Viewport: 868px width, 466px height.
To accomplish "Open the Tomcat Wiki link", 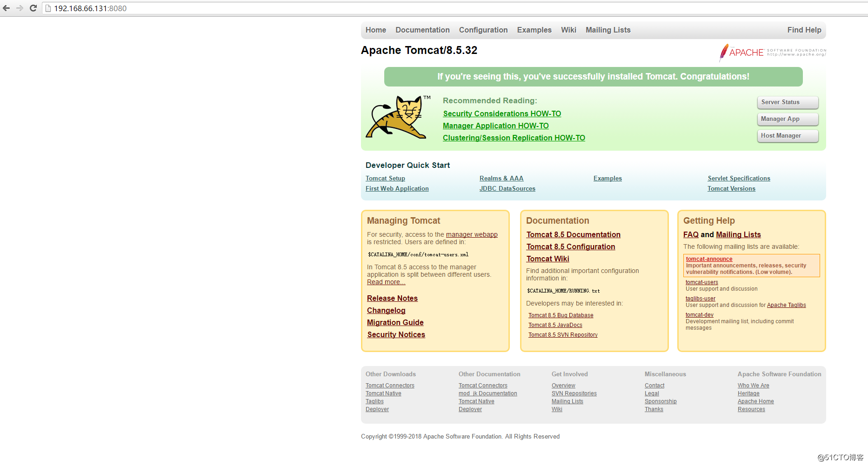I will tap(548, 259).
